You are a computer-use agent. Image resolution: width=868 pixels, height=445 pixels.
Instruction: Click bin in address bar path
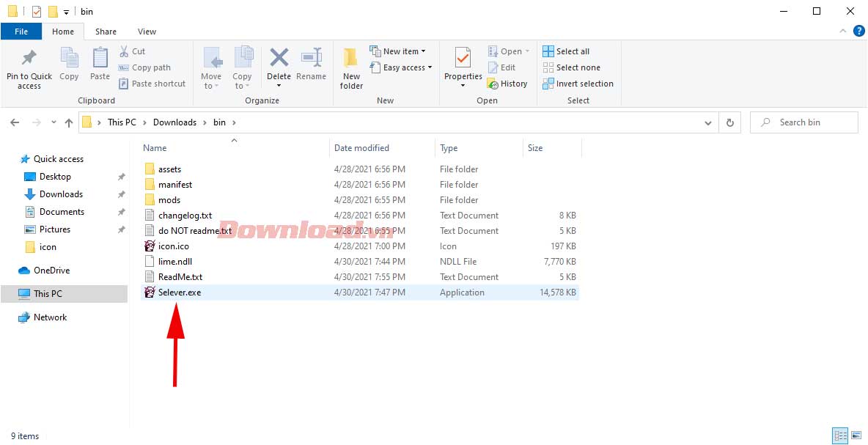pyautogui.click(x=220, y=122)
